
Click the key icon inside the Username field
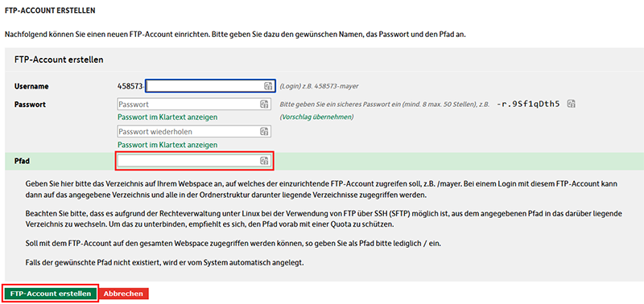[268, 86]
